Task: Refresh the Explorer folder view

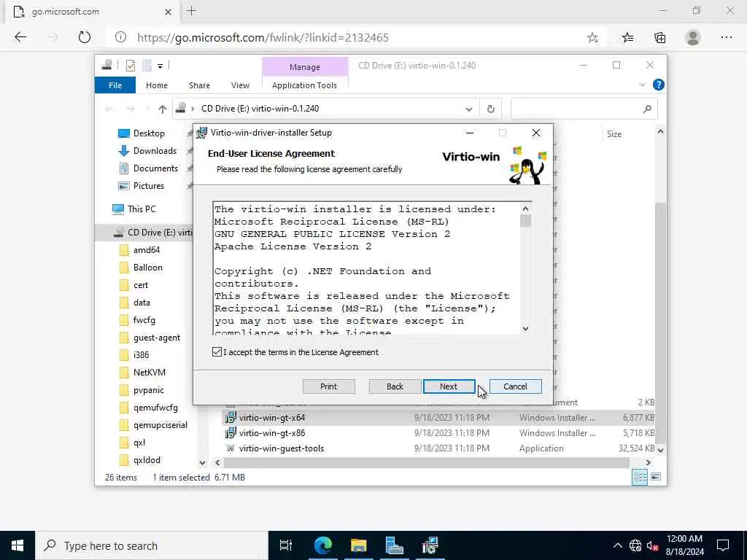Action: 491,109
